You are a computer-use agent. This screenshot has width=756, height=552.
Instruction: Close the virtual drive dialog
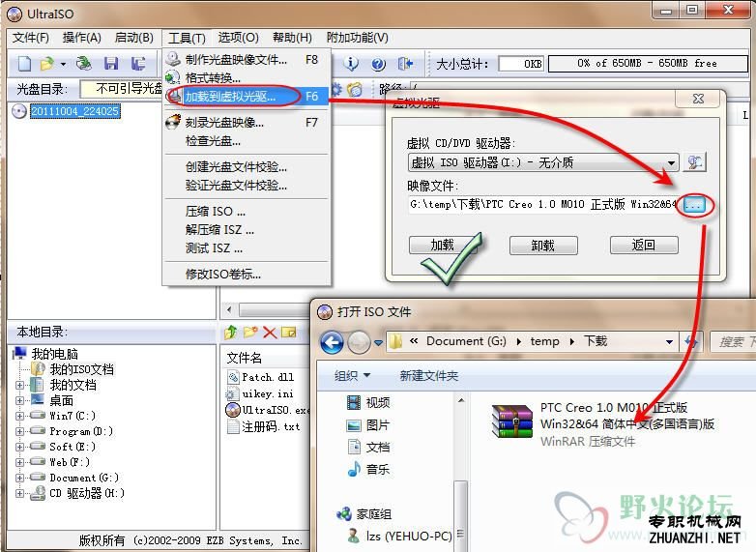(698, 99)
